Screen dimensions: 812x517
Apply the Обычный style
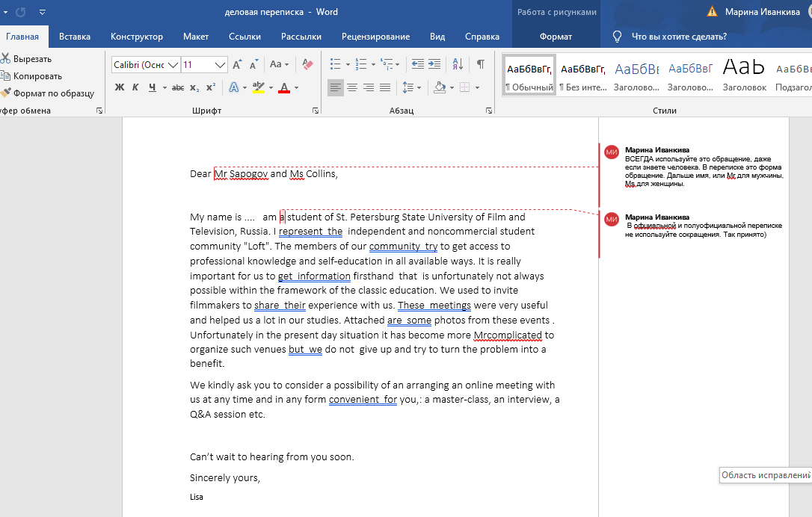[529, 75]
